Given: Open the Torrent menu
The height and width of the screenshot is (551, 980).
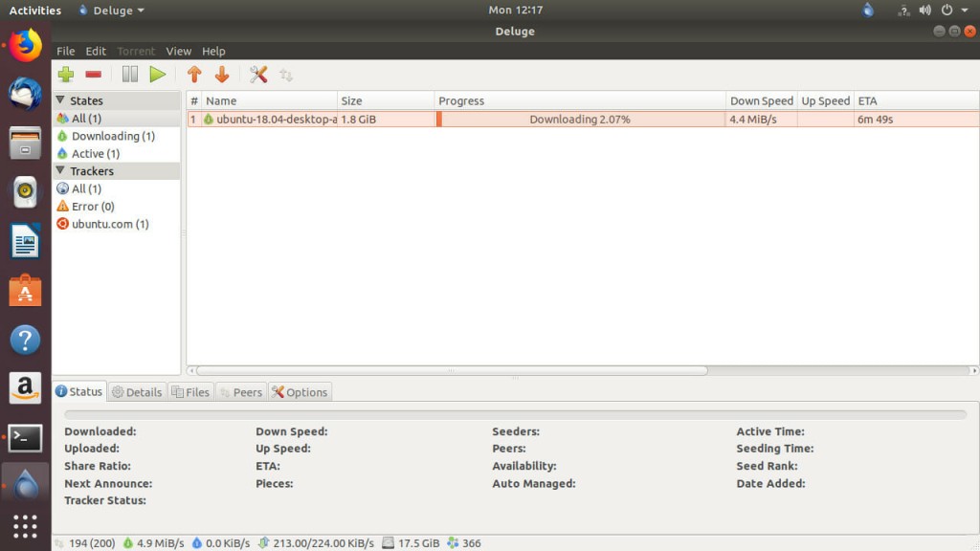Looking at the screenshot, I should pos(136,52).
